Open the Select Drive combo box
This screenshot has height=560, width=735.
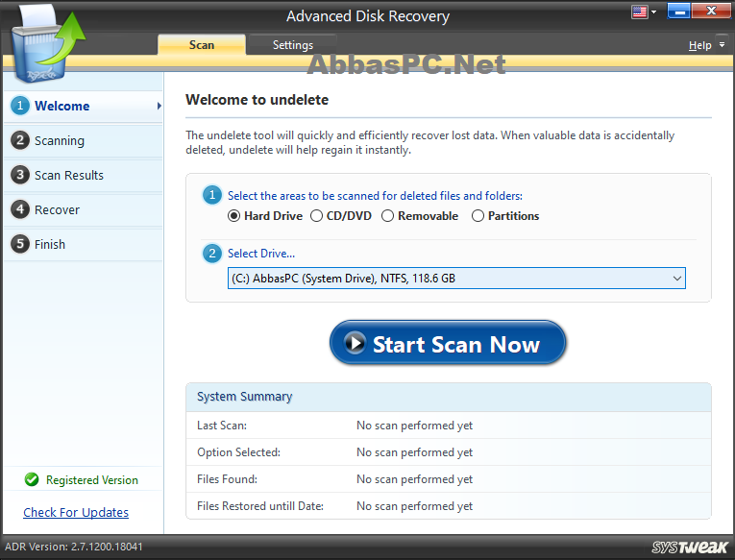coord(456,279)
